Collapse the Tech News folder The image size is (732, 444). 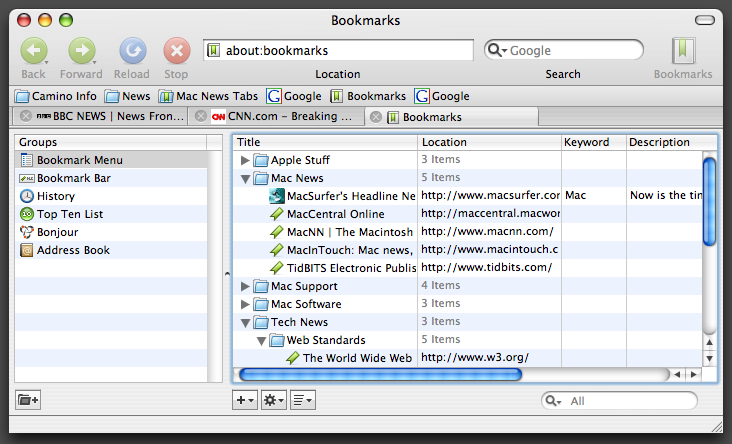click(245, 323)
